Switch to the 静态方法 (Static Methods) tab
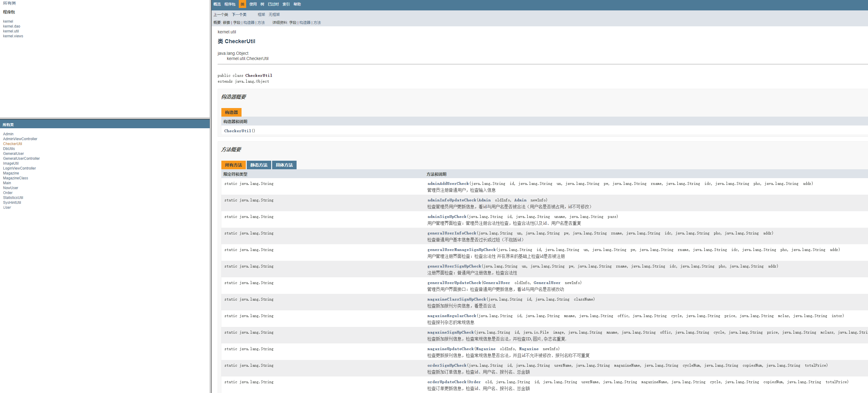The image size is (868, 393). [x=259, y=165]
